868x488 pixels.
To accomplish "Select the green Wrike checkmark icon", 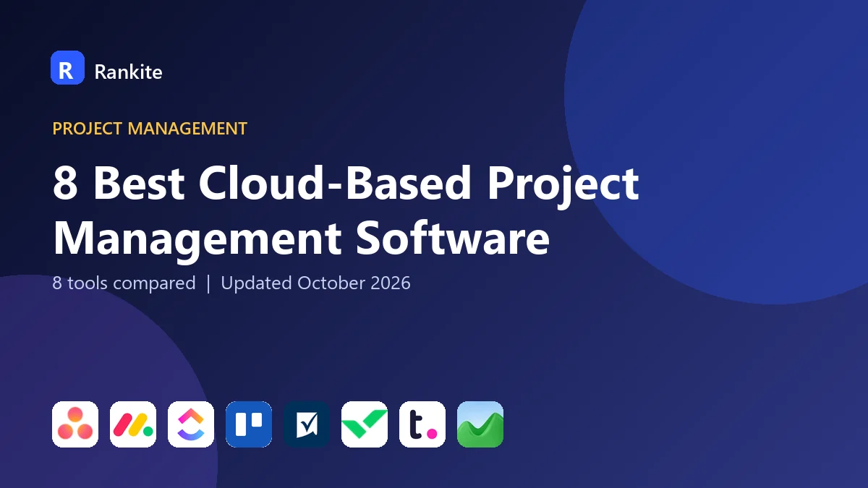I will point(365,424).
